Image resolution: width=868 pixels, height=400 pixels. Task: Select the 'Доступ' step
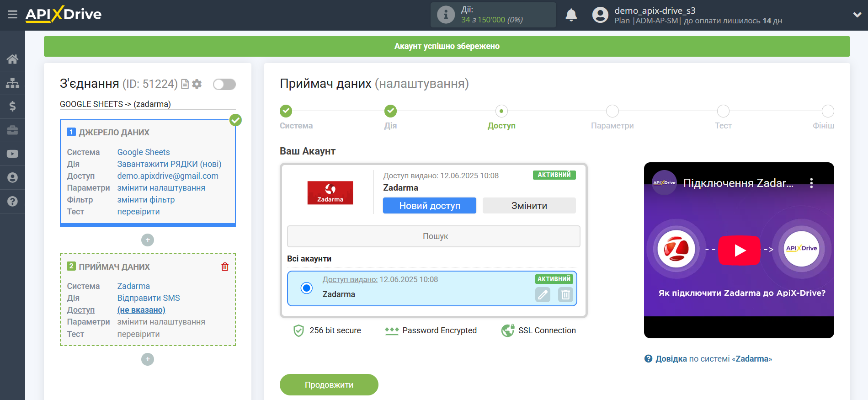coord(501,111)
